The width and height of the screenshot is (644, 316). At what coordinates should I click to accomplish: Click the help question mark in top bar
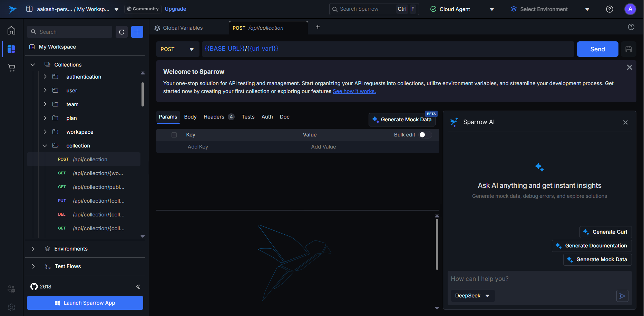(x=610, y=9)
